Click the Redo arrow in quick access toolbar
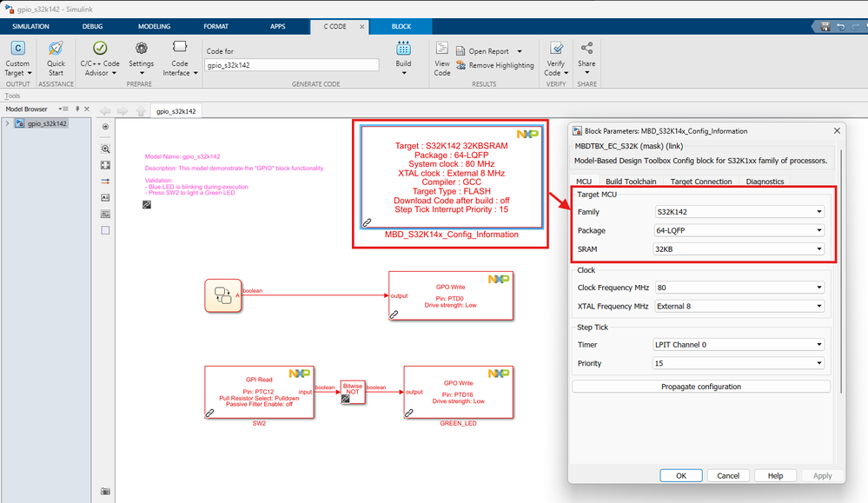The height and width of the screenshot is (503, 868). [855, 27]
